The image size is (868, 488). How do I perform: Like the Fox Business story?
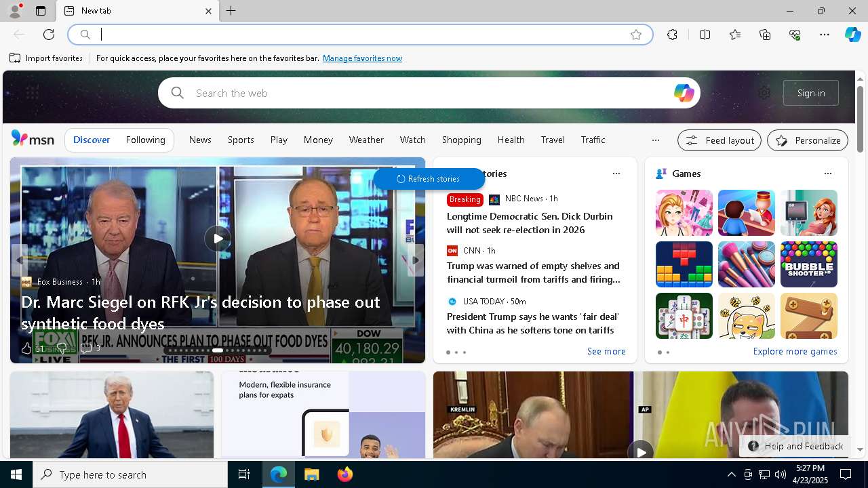pos(26,348)
